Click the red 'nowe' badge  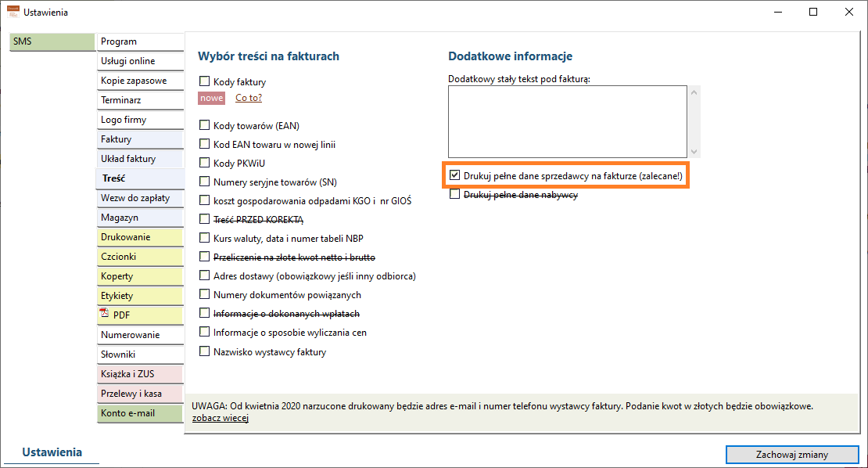[x=211, y=98]
